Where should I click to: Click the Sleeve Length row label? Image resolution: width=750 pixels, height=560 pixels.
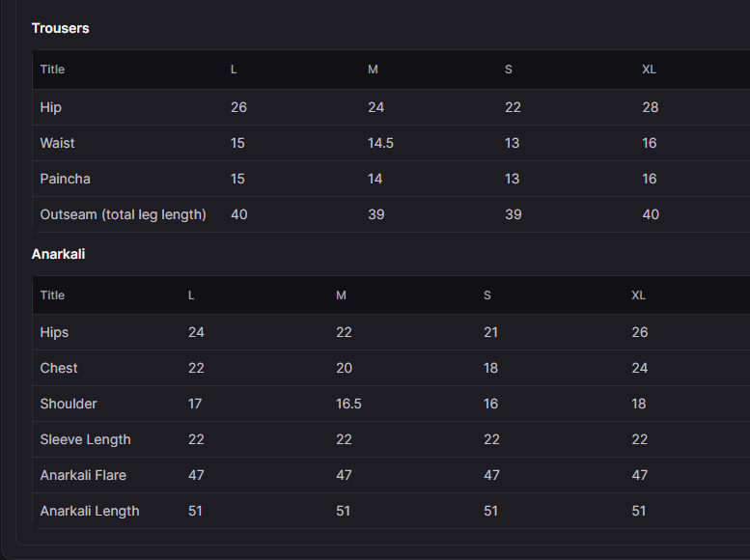pyautogui.click(x=85, y=439)
